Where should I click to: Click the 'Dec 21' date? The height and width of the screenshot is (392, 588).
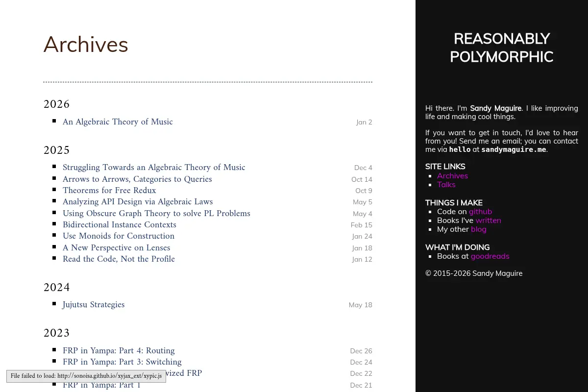pos(361,385)
